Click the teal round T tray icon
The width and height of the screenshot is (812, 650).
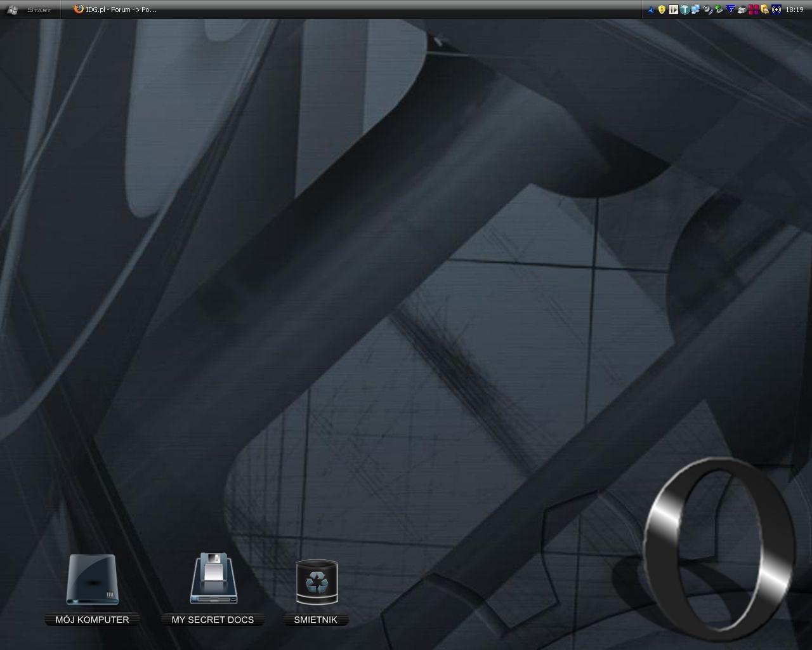pyautogui.click(x=685, y=10)
